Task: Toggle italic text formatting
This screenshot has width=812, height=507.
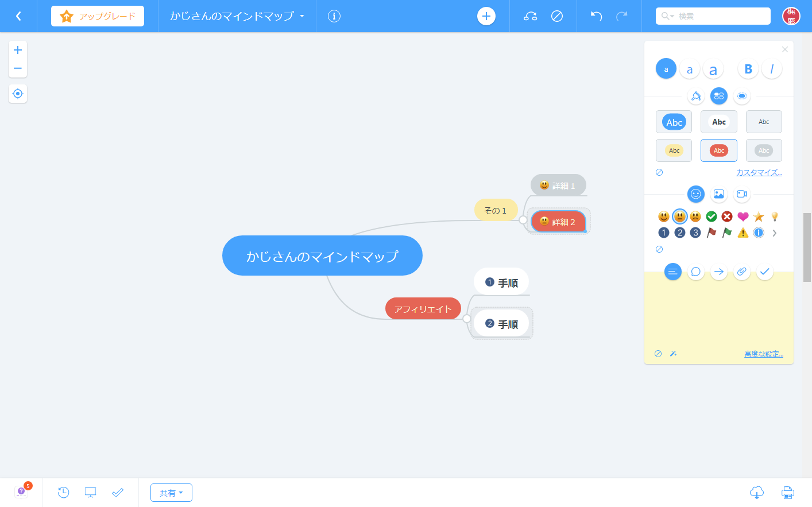Action: [771, 68]
